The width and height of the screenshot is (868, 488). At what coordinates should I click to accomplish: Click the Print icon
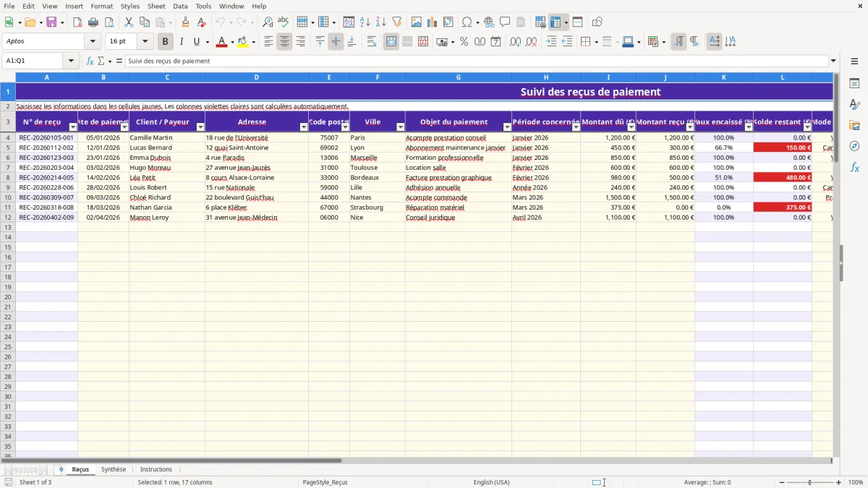pos(93,22)
